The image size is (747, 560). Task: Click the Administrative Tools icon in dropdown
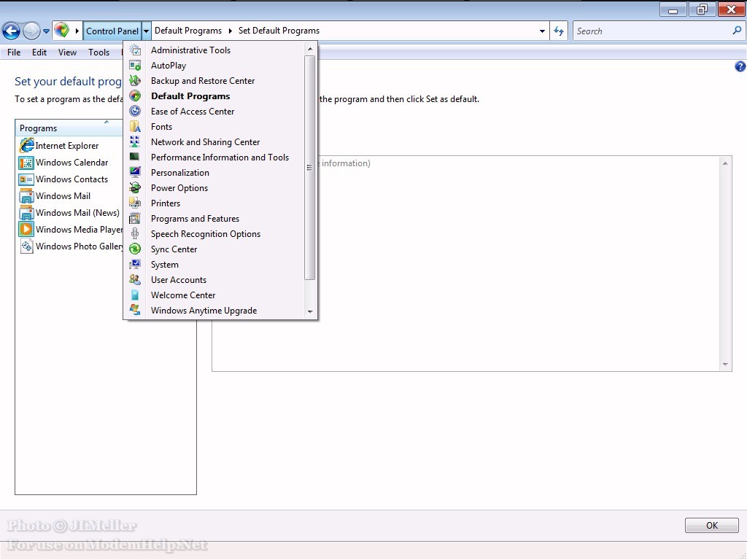tap(135, 50)
